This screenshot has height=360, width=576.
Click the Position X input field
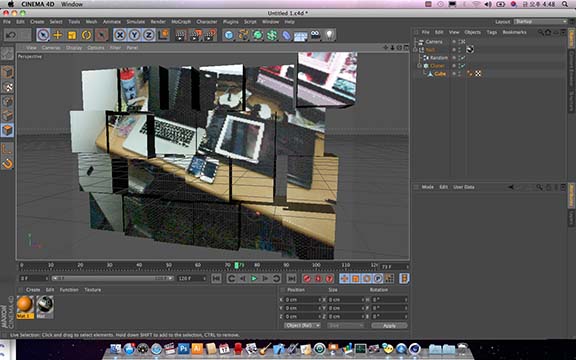[x=302, y=300]
